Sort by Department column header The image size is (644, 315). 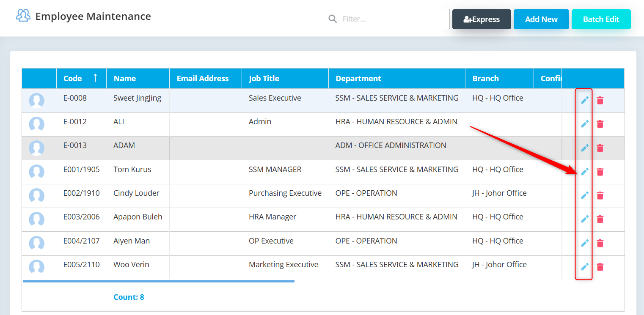point(397,78)
